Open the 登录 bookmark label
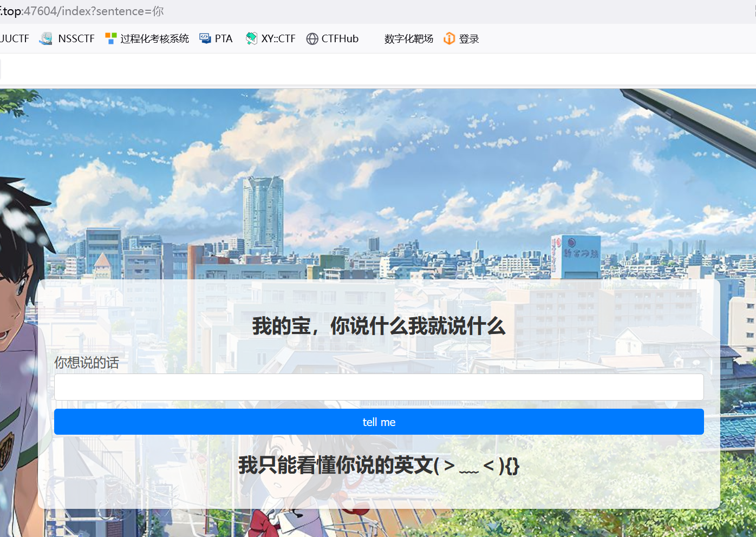756x537 pixels. tap(469, 38)
